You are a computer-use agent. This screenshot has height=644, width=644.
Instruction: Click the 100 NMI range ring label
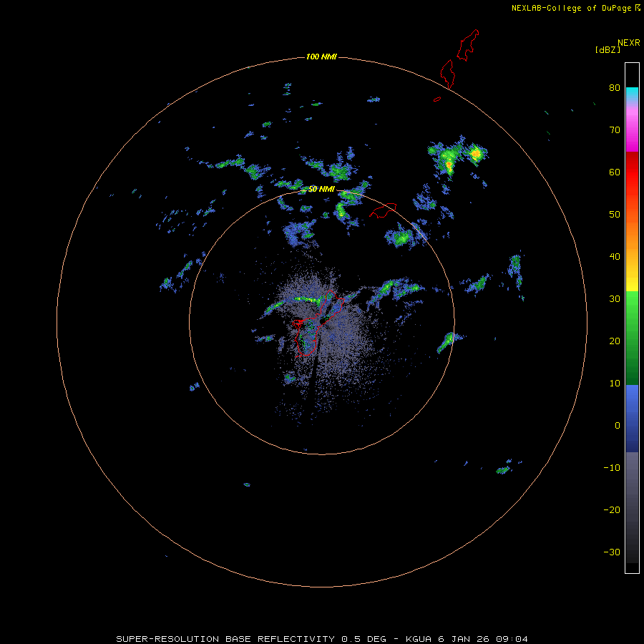tap(321, 57)
